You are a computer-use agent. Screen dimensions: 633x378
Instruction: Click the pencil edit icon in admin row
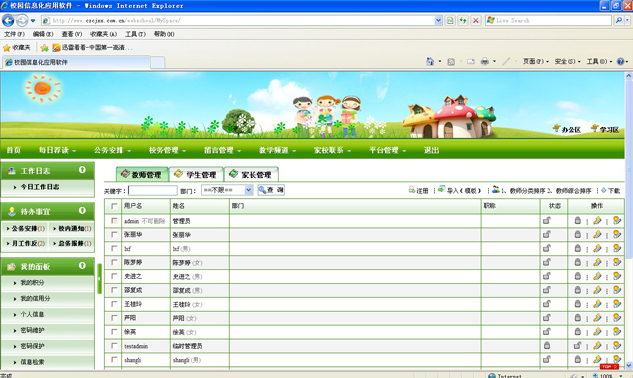click(x=597, y=220)
